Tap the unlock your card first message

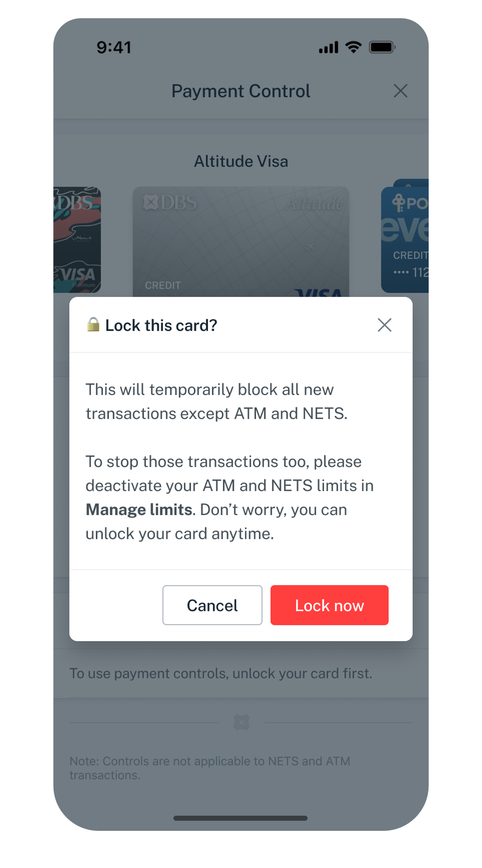(221, 673)
